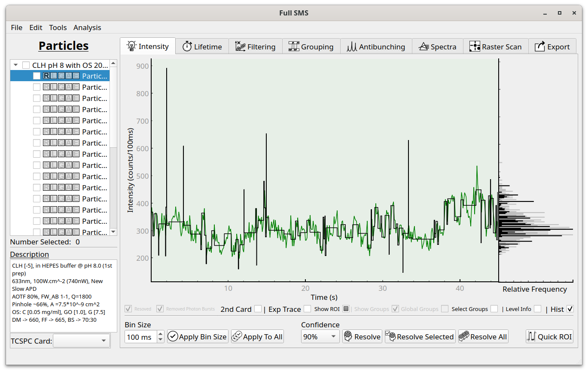This screenshot has height=372, width=588.
Task: Click the Quick ROI button
Action: [x=549, y=337]
